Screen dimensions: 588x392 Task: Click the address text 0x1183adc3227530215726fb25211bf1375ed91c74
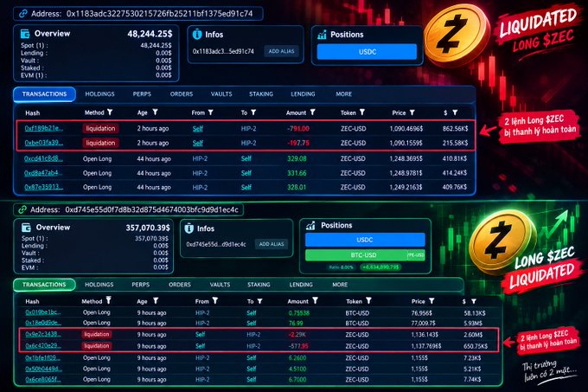159,14
